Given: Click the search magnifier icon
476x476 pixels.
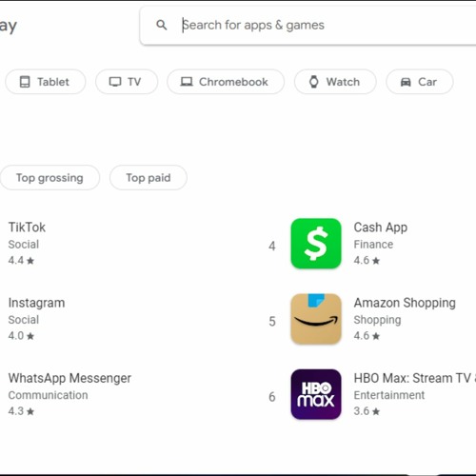Looking at the screenshot, I should 162,25.
